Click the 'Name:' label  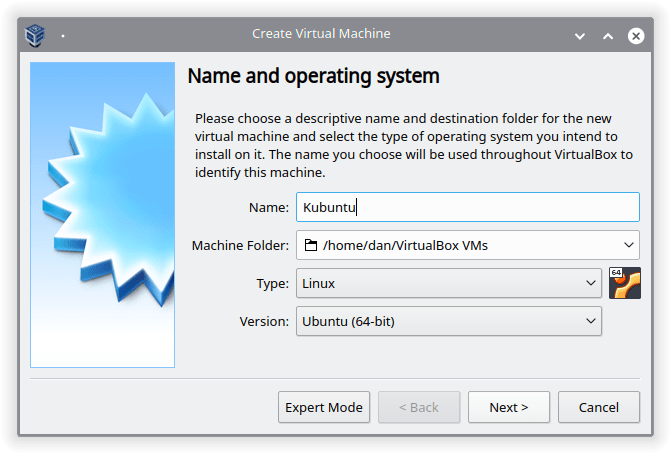269,208
